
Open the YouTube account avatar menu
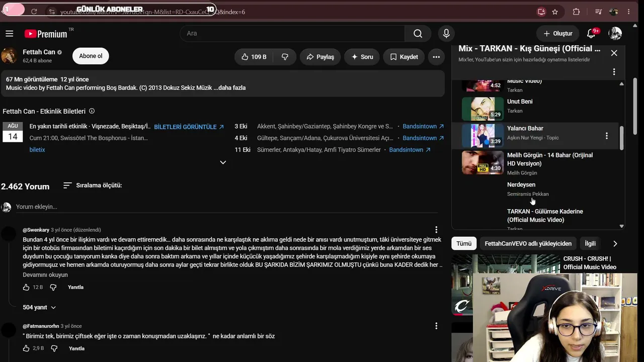pyautogui.click(x=615, y=34)
